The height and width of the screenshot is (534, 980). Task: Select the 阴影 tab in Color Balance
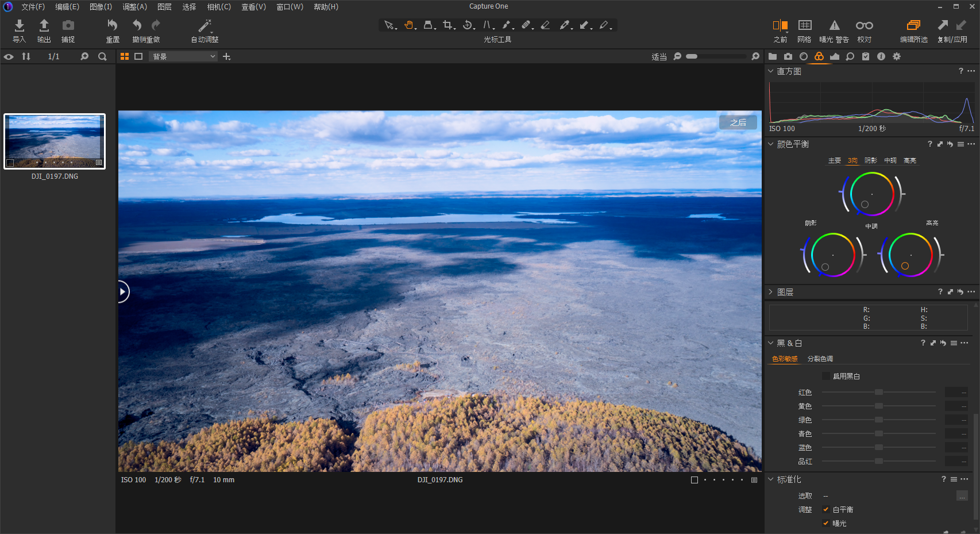coord(871,160)
